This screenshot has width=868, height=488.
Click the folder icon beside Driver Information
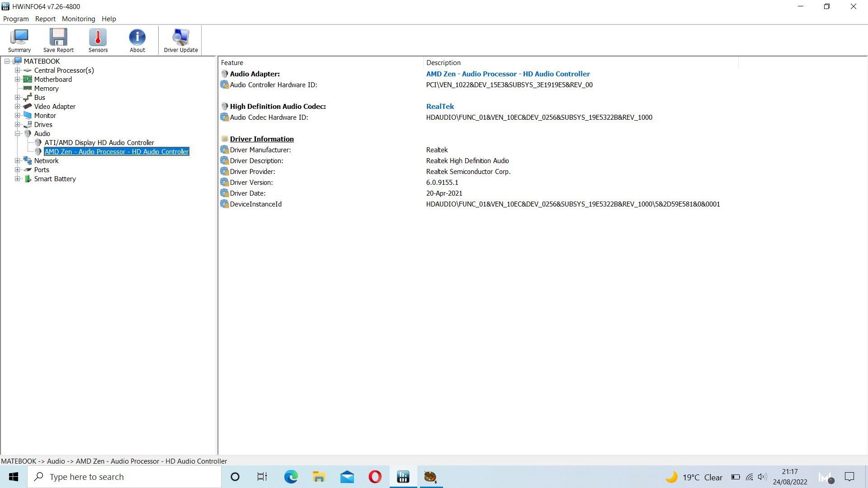[x=225, y=139]
